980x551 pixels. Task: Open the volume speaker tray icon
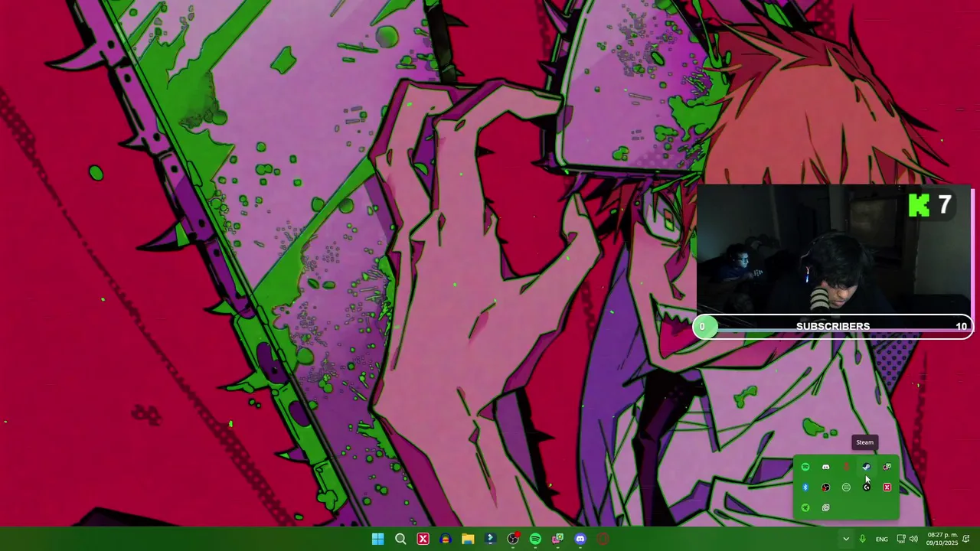click(913, 540)
